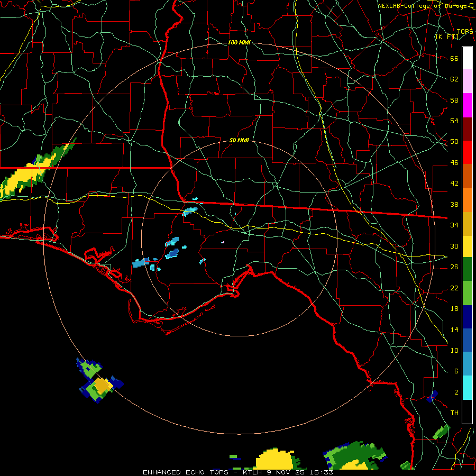The height and width of the screenshot is (476, 476).
Task: Click the Enhanced Echo Tops KTLH caption
Action: [x=237, y=472]
